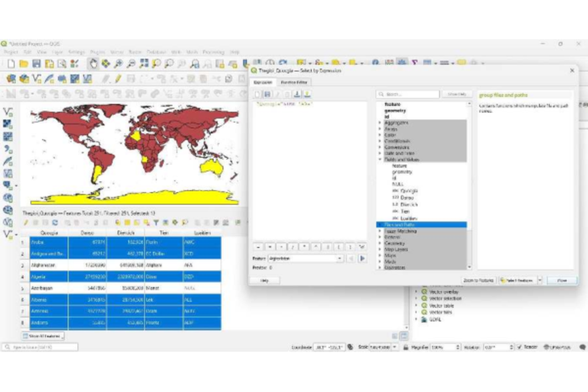Open the Feature combo showing Afghanistan

tap(304, 258)
